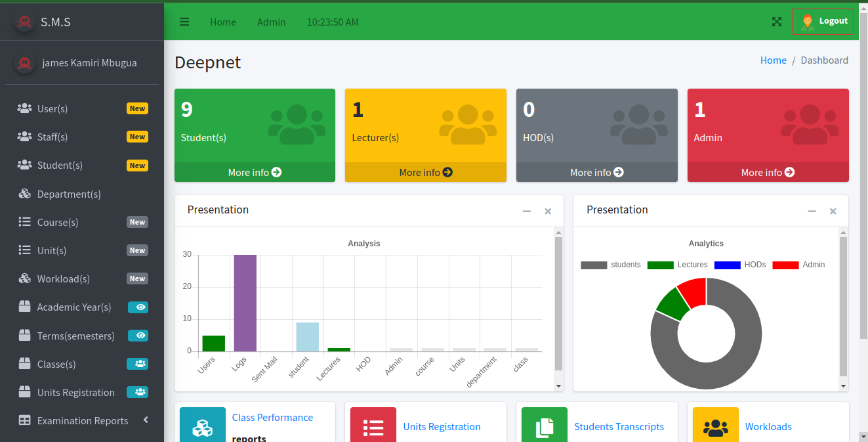Collapse the Analytics Presentation card
Image resolution: width=868 pixels, height=442 pixels.
click(x=812, y=211)
